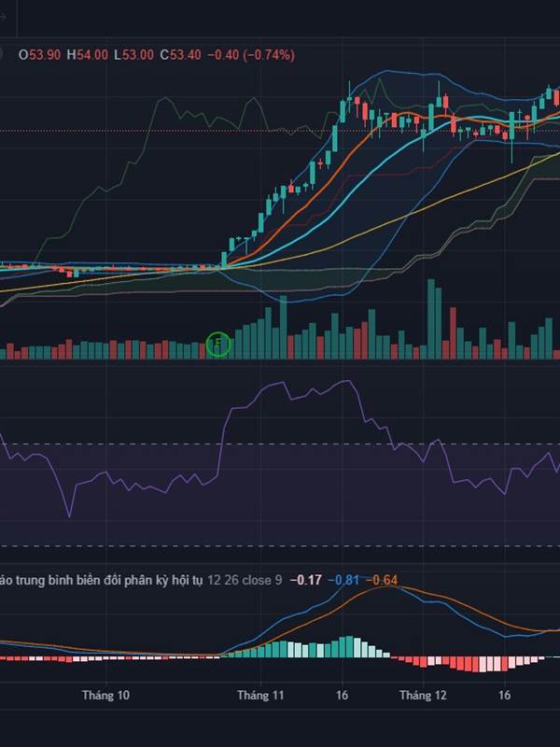Screen dimensions: 560x747
Task: Click the blue MACD line value −0.81
Action: pyautogui.click(x=343, y=580)
